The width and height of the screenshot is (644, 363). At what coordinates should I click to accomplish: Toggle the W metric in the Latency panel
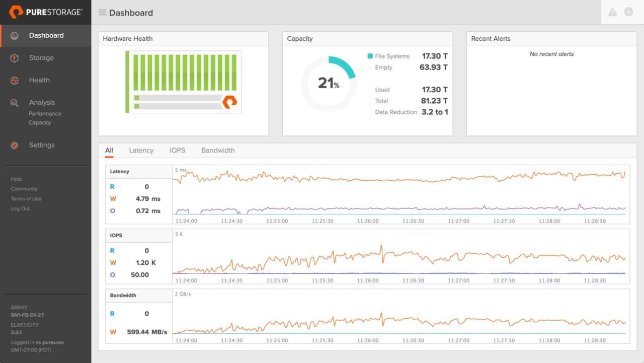[112, 198]
